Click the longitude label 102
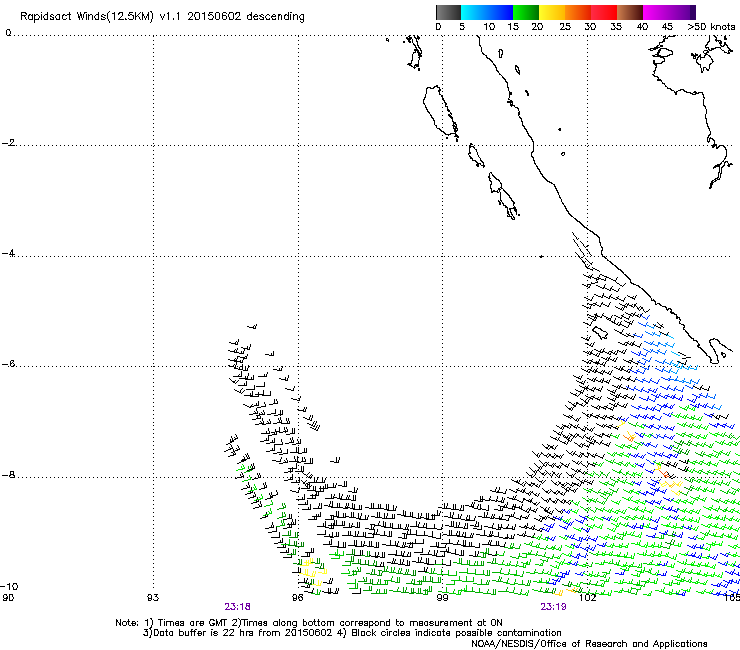The width and height of the screenshot is (740, 650). click(587, 598)
